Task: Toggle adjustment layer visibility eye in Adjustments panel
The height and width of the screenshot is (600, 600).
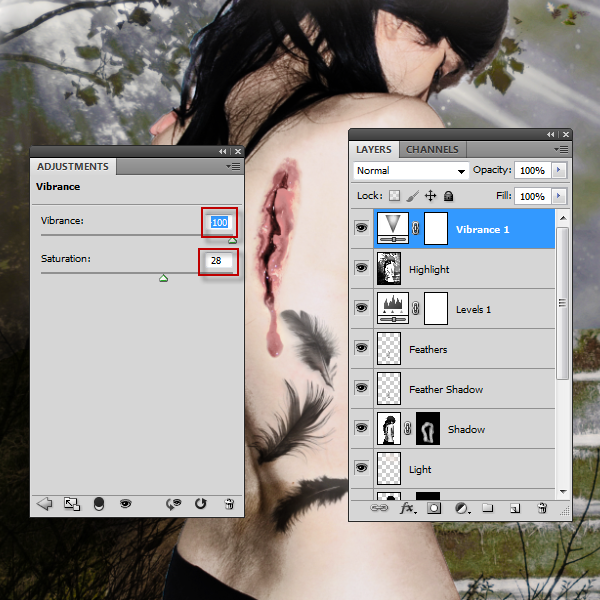Action: coord(126,504)
